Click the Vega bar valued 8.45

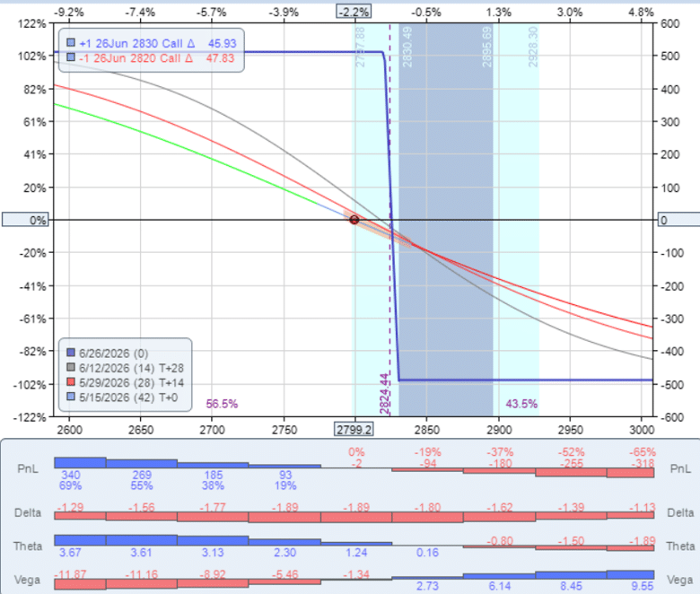[x=571, y=576]
